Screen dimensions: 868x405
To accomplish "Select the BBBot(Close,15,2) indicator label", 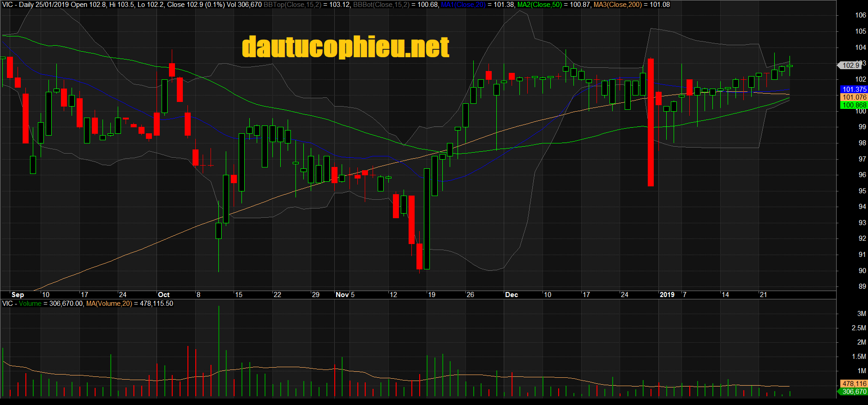I will [x=381, y=5].
